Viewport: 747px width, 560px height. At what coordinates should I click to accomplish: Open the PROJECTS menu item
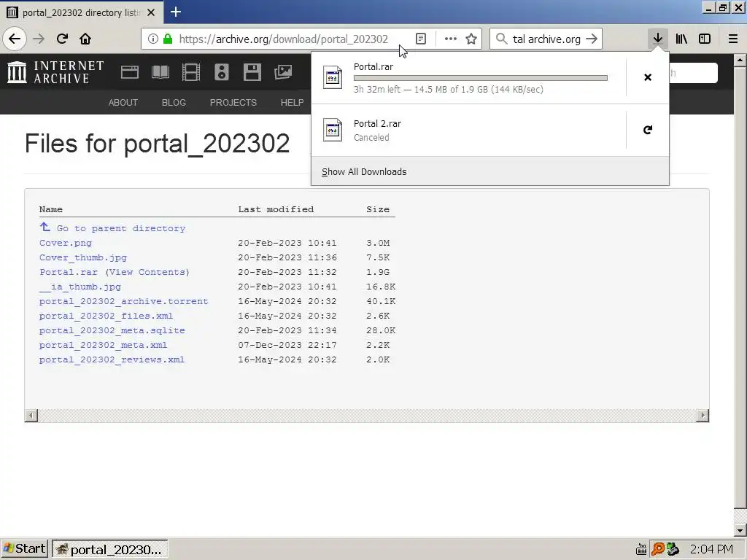click(x=233, y=102)
